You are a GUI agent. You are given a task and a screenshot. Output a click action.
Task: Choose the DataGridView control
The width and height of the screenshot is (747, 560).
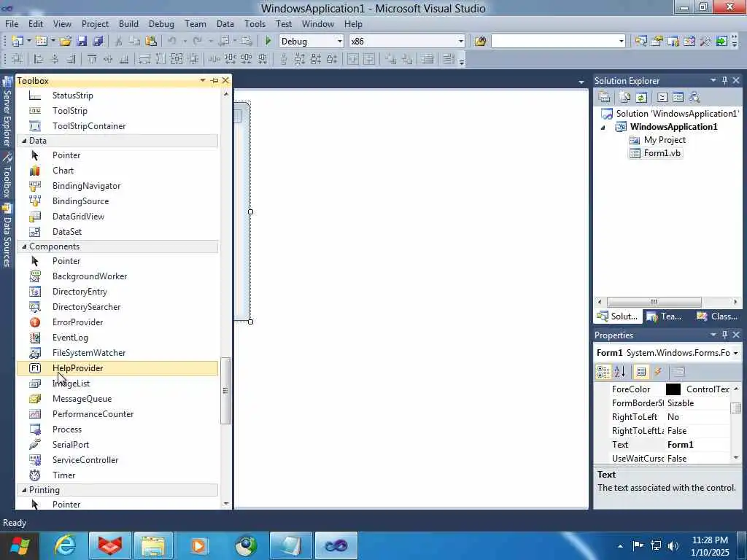tap(117, 216)
